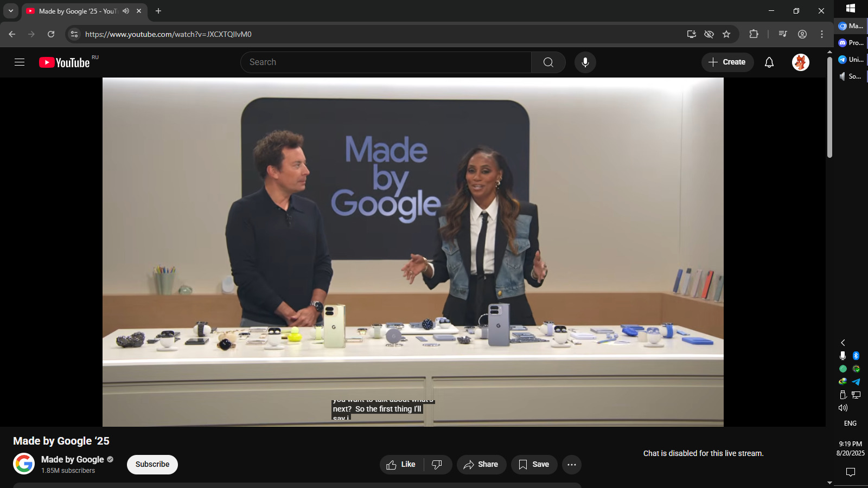Click the Create button
This screenshot has height=488, width=868.
pyautogui.click(x=727, y=62)
